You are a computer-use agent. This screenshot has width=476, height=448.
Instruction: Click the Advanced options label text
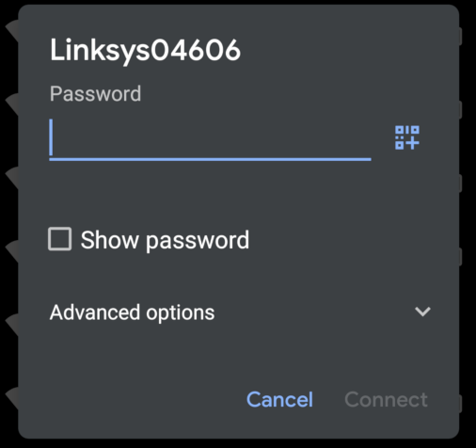pyautogui.click(x=132, y=312)
